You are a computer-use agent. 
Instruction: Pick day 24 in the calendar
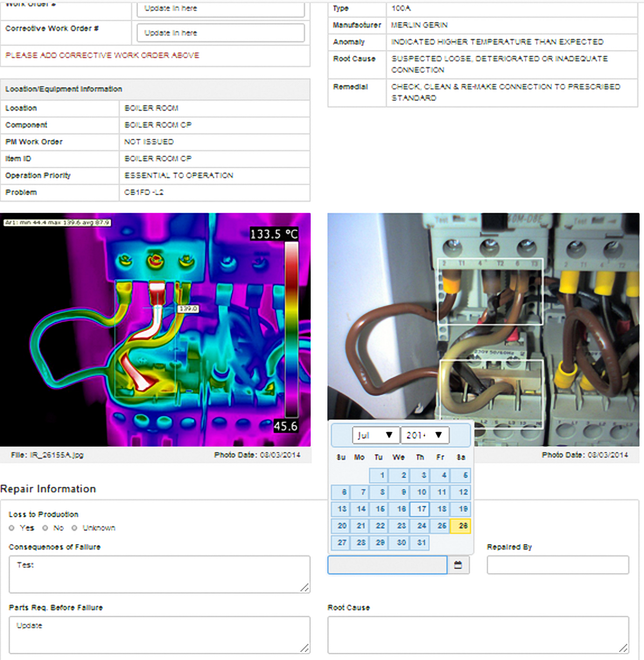click(419, 526)
